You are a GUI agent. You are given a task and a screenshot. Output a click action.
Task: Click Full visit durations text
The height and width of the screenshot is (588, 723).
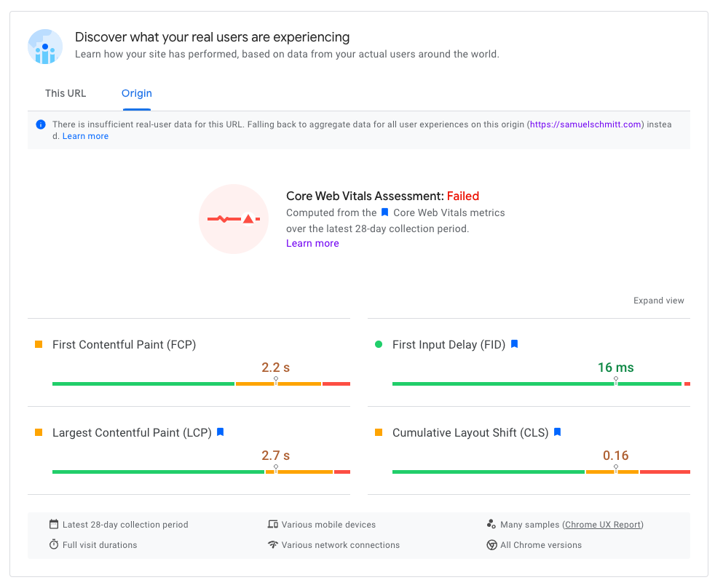point(100,544)
